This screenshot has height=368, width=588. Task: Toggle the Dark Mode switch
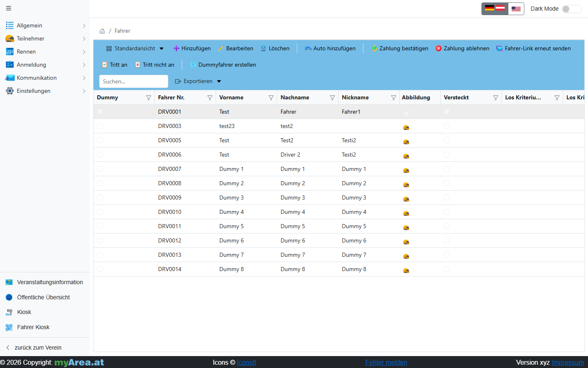572,9
